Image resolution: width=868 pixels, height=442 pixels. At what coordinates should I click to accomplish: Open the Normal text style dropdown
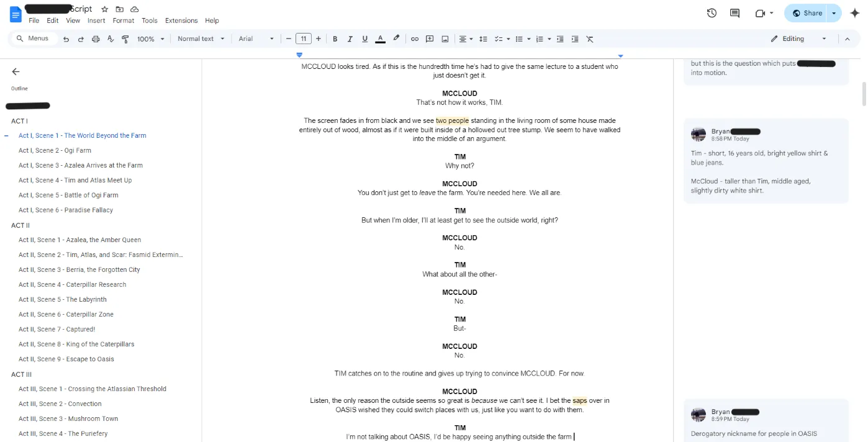click(201, 39)
